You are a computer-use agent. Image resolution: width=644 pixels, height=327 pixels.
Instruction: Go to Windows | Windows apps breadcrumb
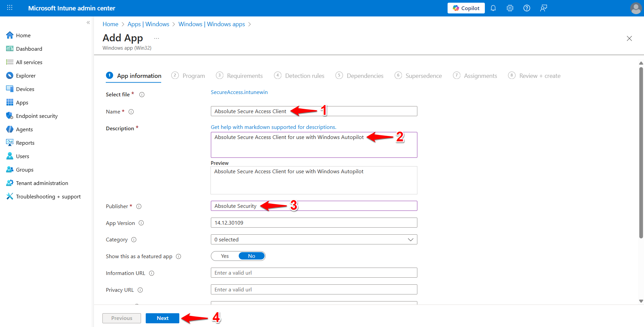(x=212, y=24)
